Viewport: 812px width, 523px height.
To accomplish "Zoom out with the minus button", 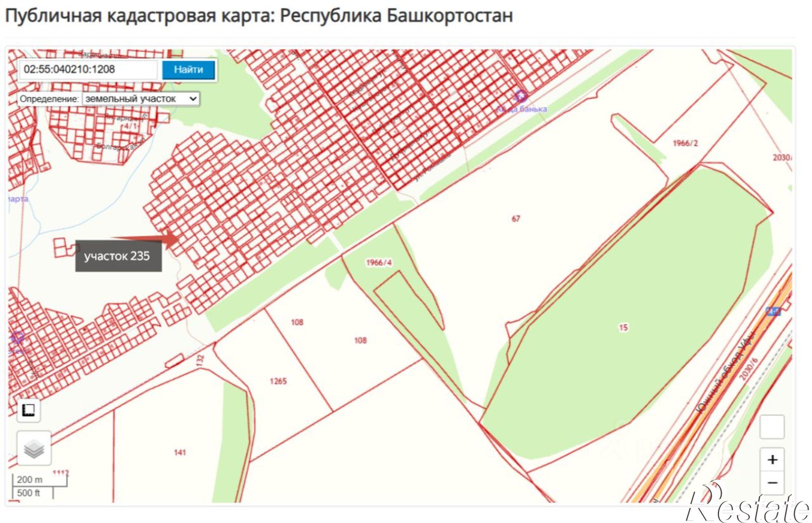I will (x=772, y=482).
